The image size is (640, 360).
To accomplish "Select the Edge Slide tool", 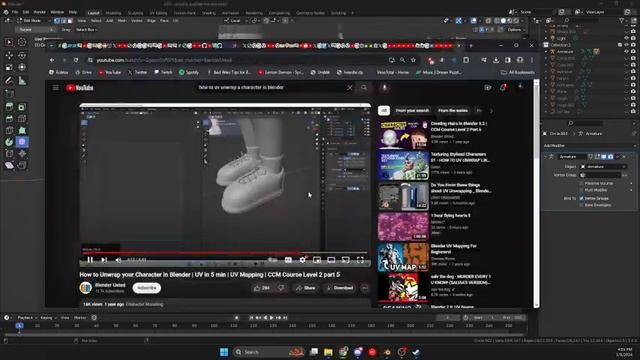I will (9, 154).
